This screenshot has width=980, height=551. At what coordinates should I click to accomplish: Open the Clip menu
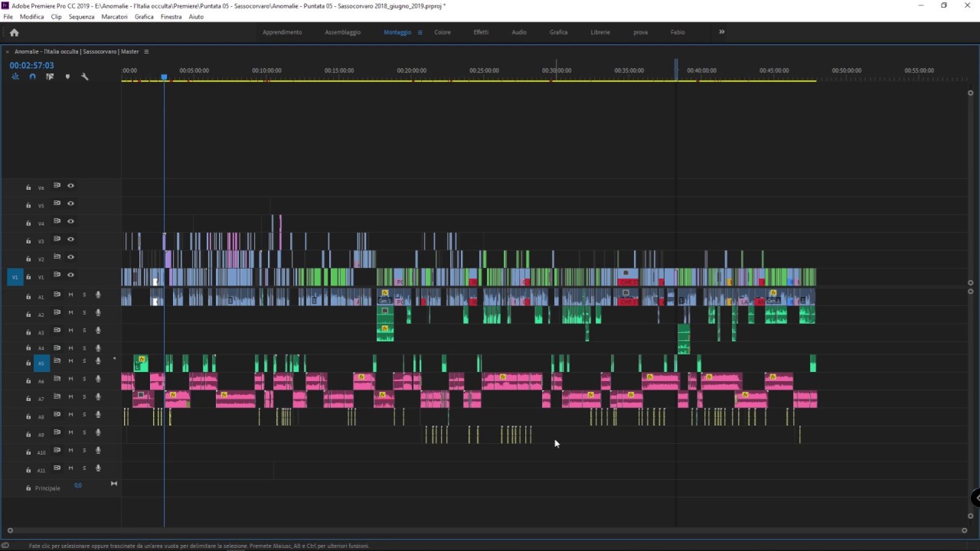click(x=56, y=17)
